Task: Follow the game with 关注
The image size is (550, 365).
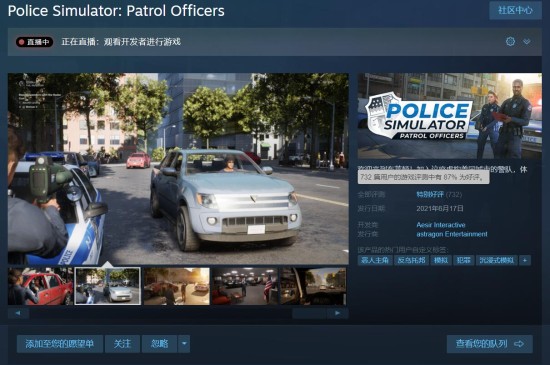Action: point(122,344)
